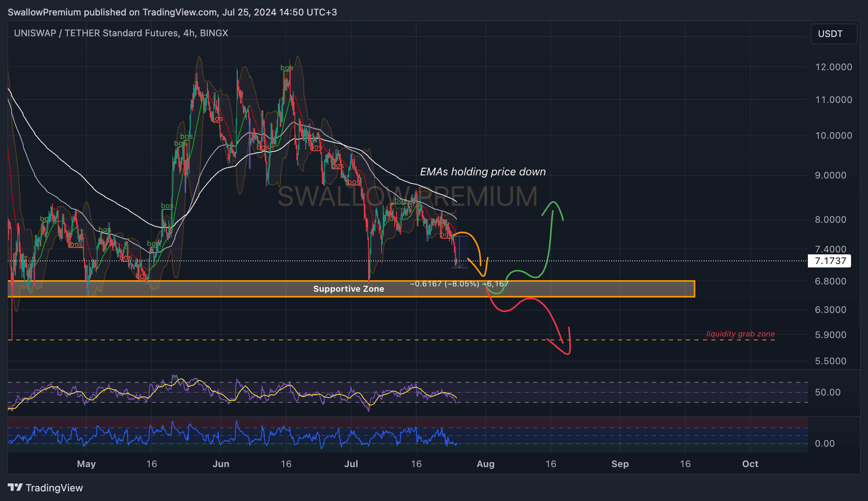Click the 'EMAs holding price down' annotation
868x501 pixels.
(x=483, y=172)
